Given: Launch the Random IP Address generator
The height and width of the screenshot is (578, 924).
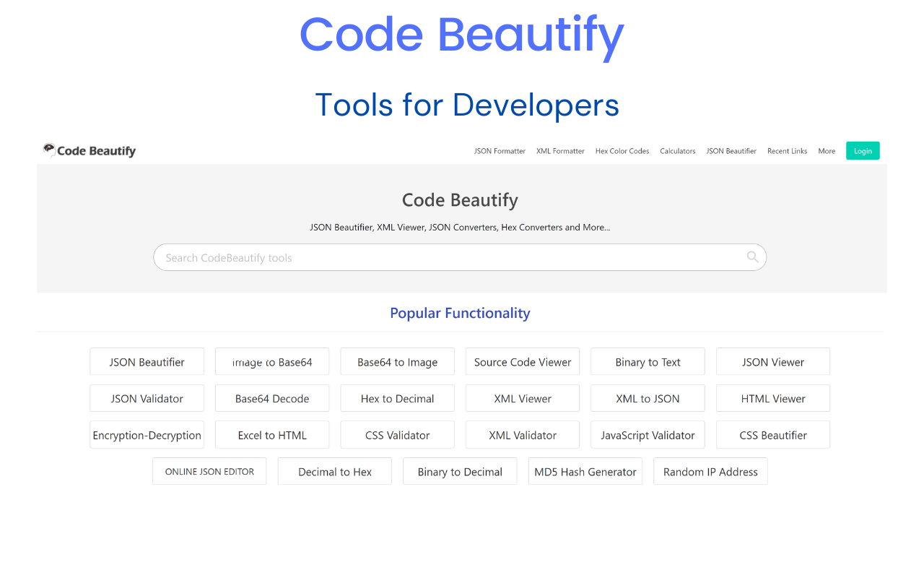Looking at the screenshot, I should (710, 471).
